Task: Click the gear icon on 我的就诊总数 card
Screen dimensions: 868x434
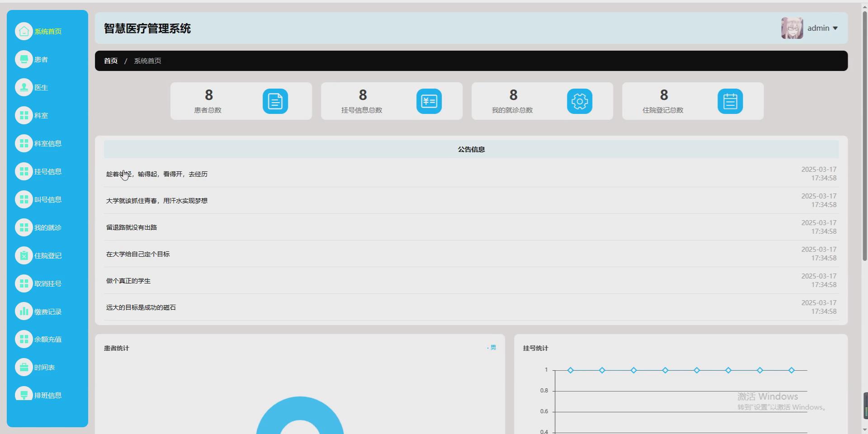Action: coord(580,101)
